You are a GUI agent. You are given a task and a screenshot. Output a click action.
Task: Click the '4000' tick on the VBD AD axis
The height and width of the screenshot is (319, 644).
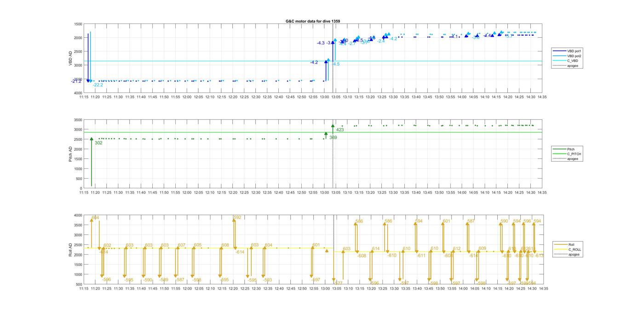[x=78, y=93]
